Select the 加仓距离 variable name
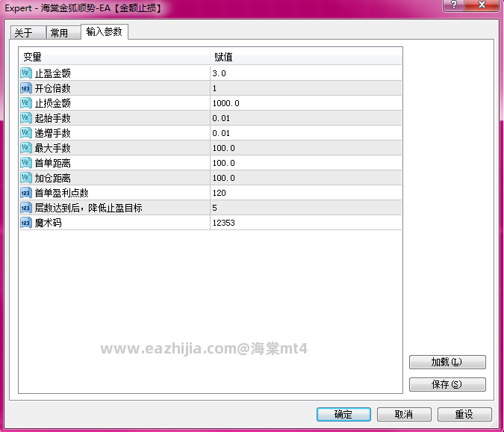 (x=53, y=178)
